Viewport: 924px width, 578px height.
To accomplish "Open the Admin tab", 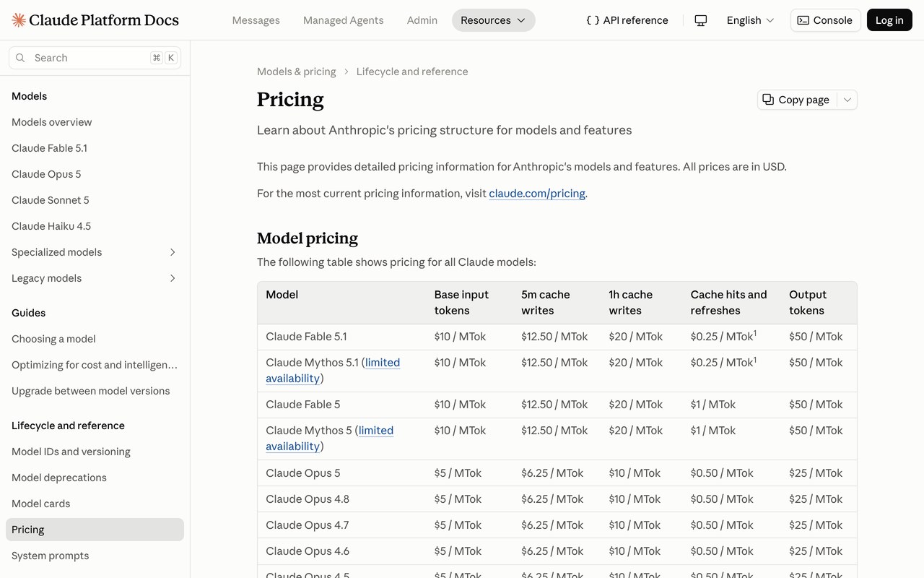I will pyautogui.click(x=422, y=20).
